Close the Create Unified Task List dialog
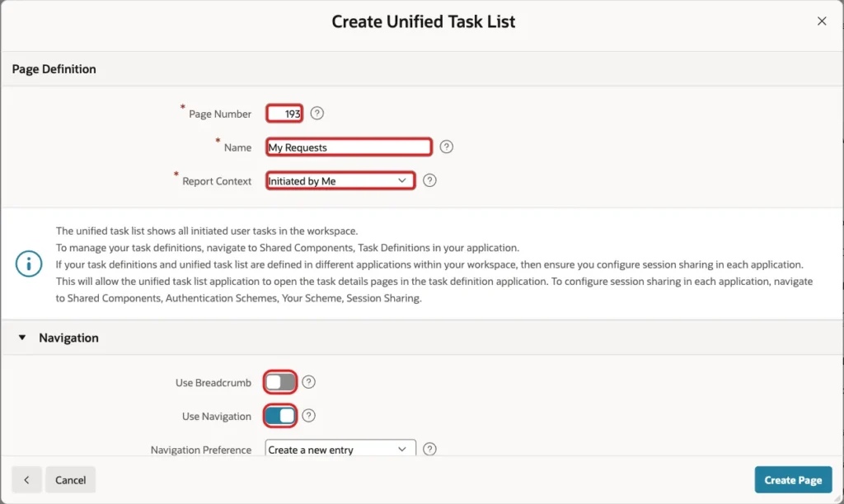The image size is (844, 504). [822, 21]
